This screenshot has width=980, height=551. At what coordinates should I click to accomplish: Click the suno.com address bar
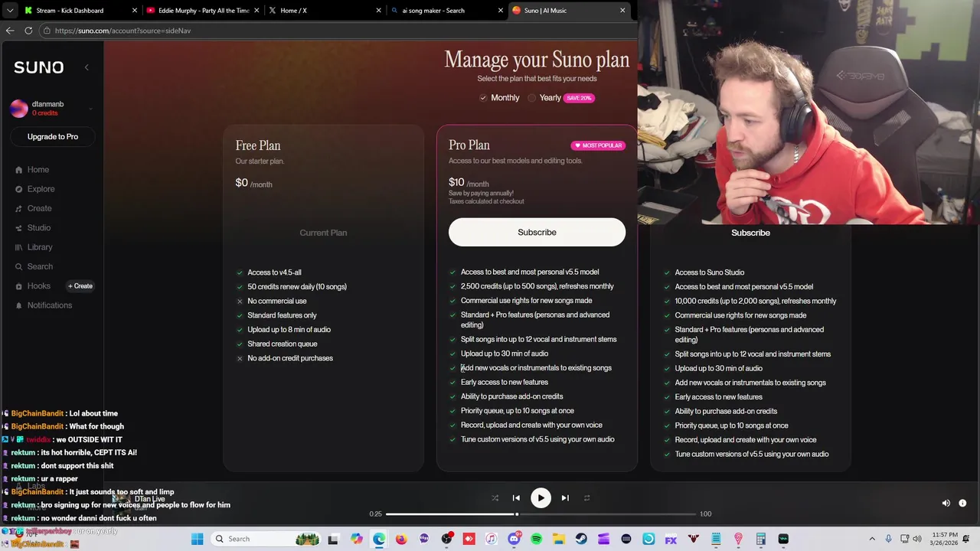coord(337,31)
